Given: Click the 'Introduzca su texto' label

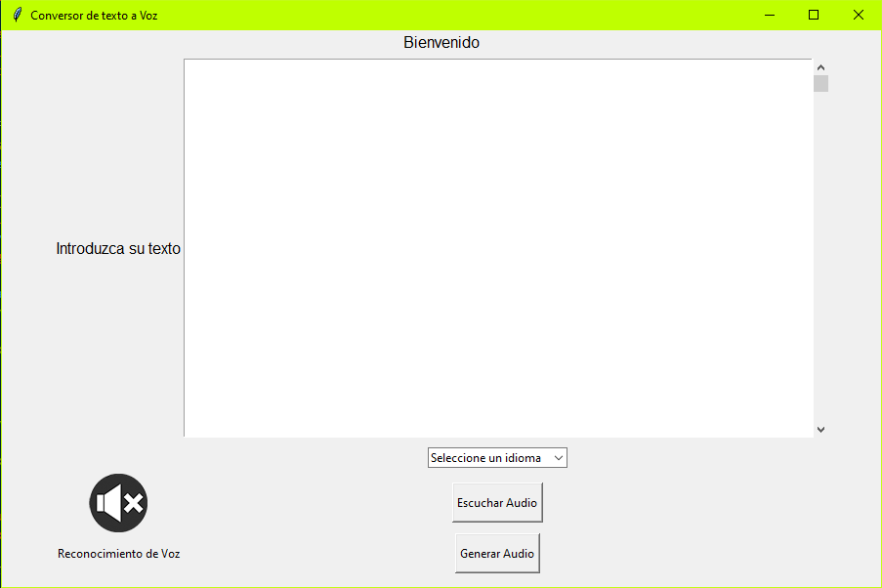Looking at the screenshot, I should click(x=118, y=249).
